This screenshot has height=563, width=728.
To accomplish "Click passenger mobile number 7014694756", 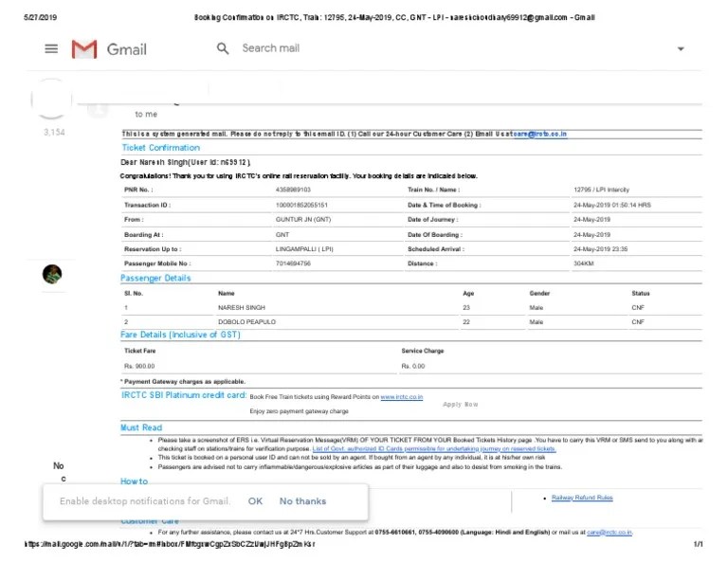I will click(x=293, y=263).
